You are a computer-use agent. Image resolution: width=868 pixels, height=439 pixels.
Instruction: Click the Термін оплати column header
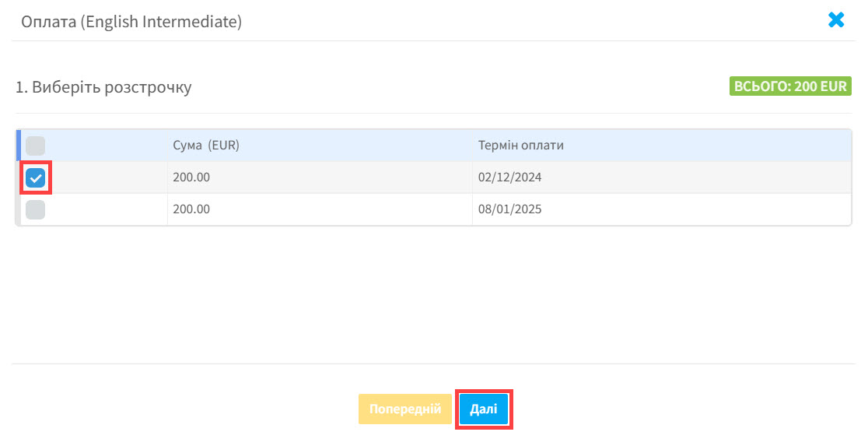pyautogui.click(x=521, y=146)
